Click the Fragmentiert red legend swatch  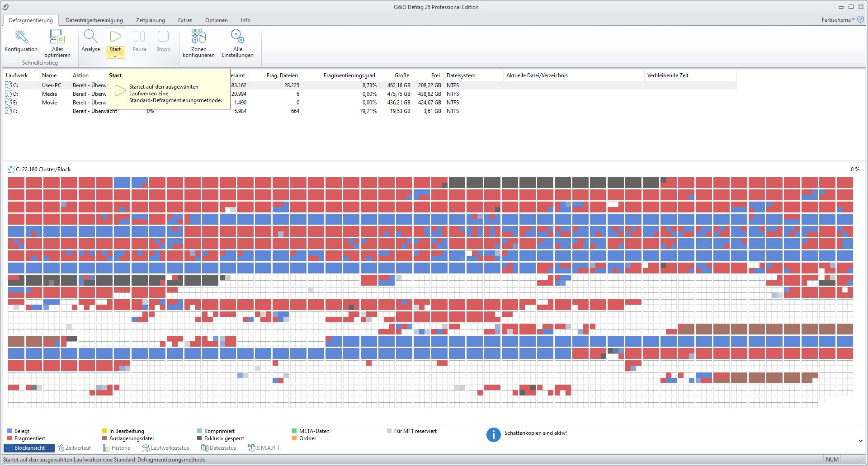click(x=10, y=438)
